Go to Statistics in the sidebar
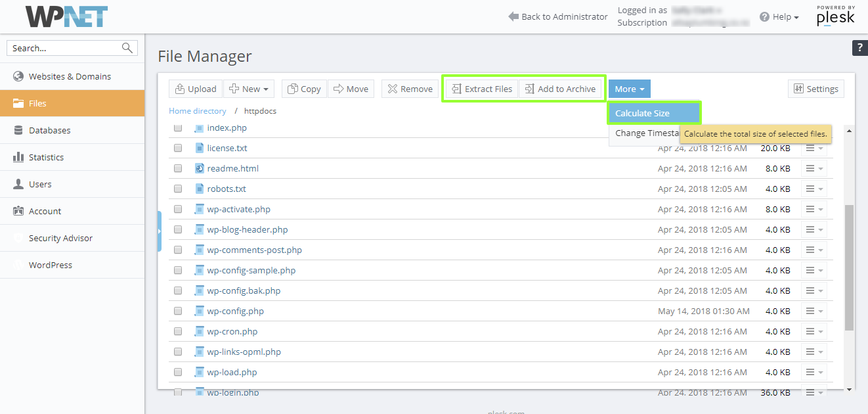The width and height of the screenshot is (868, 414). pos(72,157)
